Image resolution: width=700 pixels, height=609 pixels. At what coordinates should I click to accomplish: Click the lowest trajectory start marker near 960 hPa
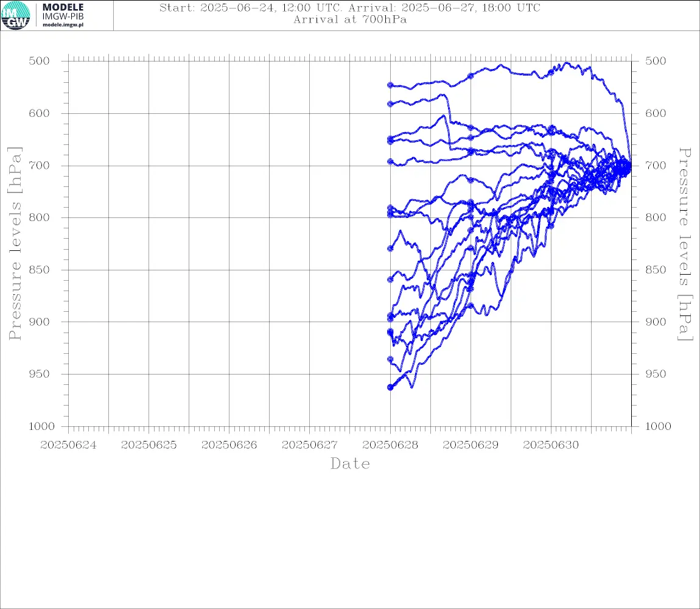click(390, 387)
